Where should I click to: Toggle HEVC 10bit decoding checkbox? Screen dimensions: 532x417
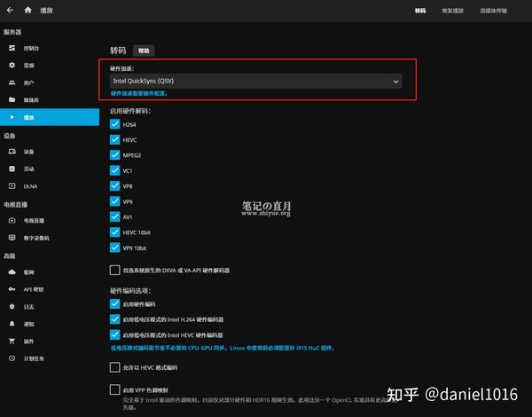(114, 232)
